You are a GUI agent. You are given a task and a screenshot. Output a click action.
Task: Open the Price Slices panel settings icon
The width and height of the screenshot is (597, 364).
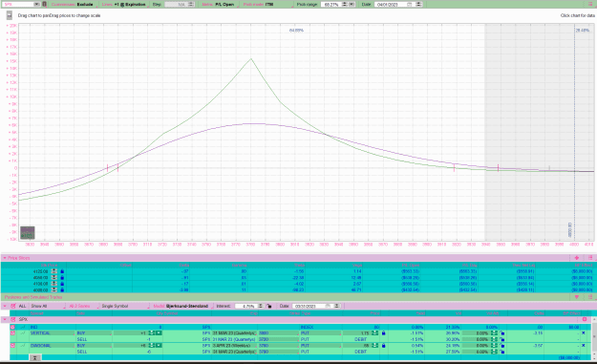point(590,258)
